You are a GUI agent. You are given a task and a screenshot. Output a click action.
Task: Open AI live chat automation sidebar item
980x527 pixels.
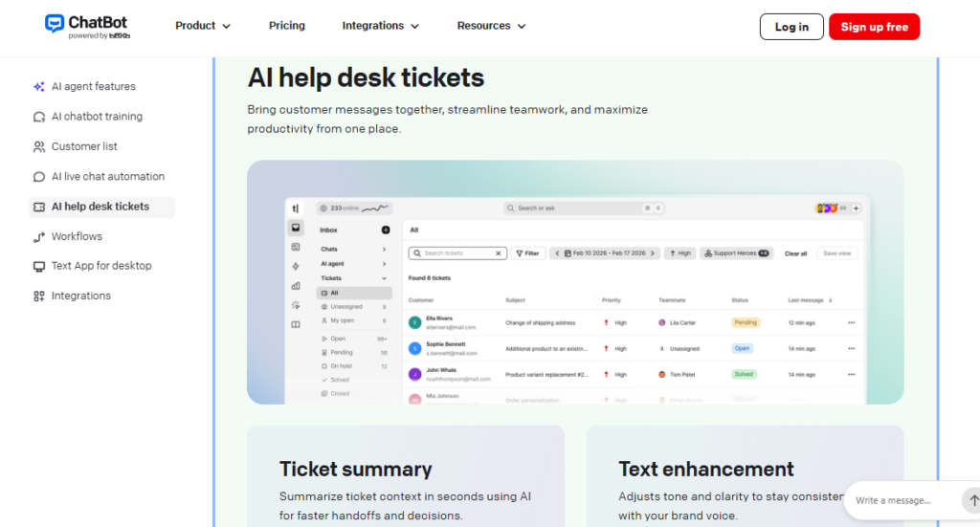click(108, 177)
